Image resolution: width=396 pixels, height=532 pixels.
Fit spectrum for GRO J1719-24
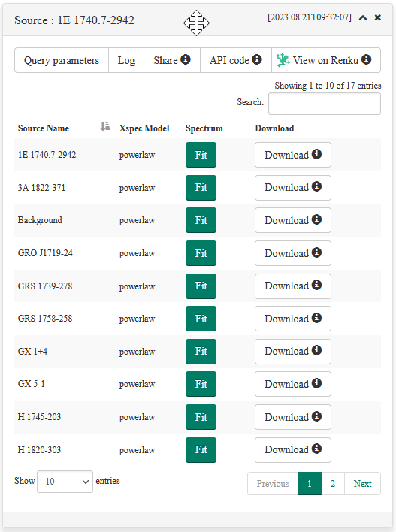click(x=201, y=253)
